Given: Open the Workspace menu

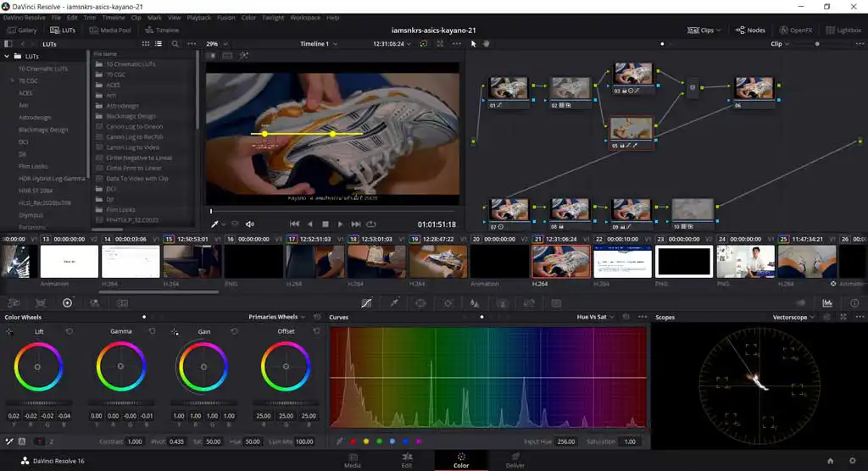Looking at the screenshot, I should [x=305, y=18].
